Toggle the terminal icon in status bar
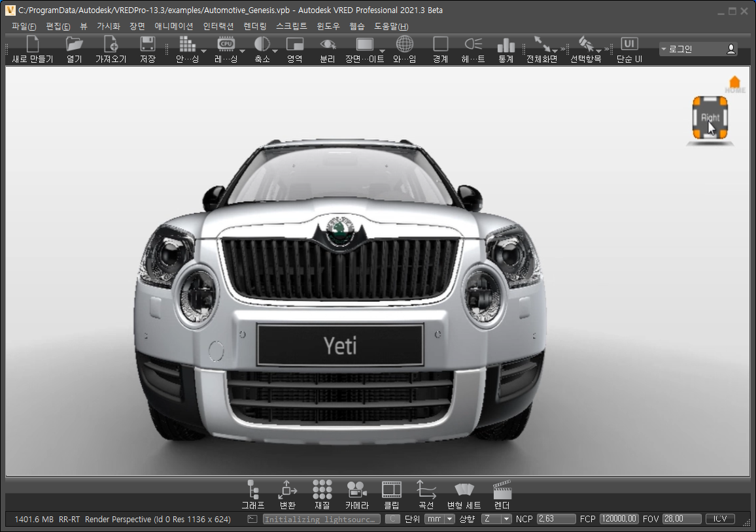This screenshot has width=756, height=532. tap(252, 519)
